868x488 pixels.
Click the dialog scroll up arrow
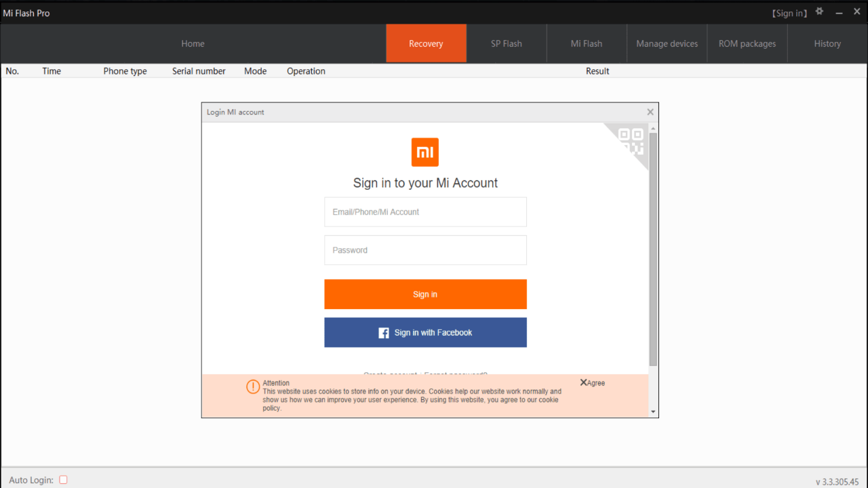653,128
